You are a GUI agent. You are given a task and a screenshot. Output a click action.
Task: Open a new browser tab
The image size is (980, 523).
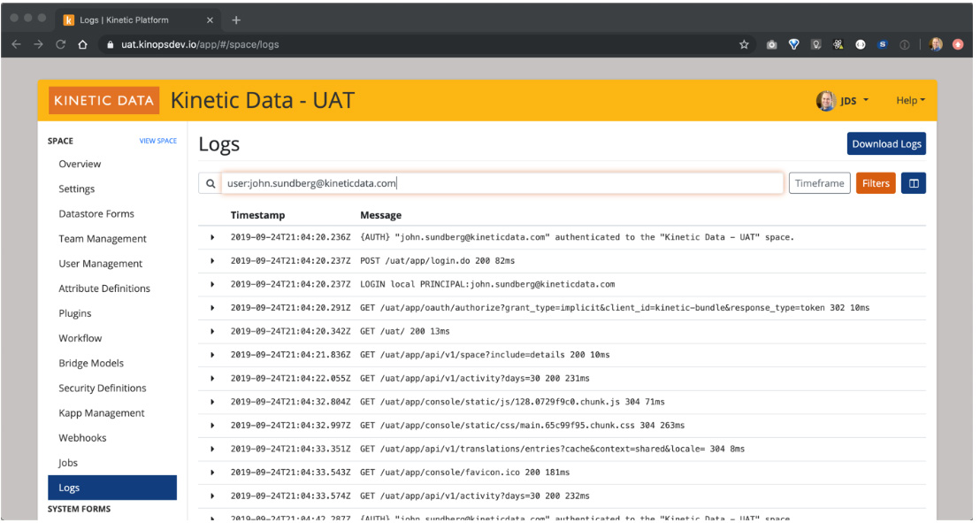coord(235,20)
